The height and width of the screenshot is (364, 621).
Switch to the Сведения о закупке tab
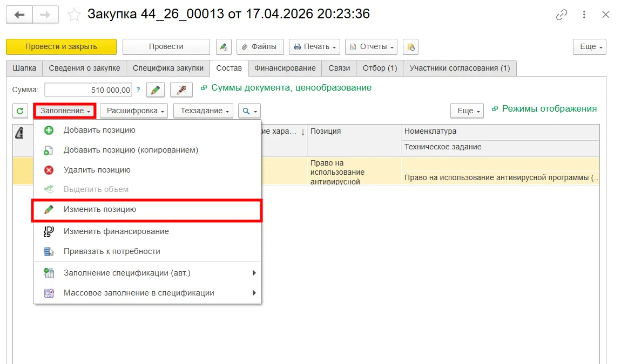tap(84, 68)
